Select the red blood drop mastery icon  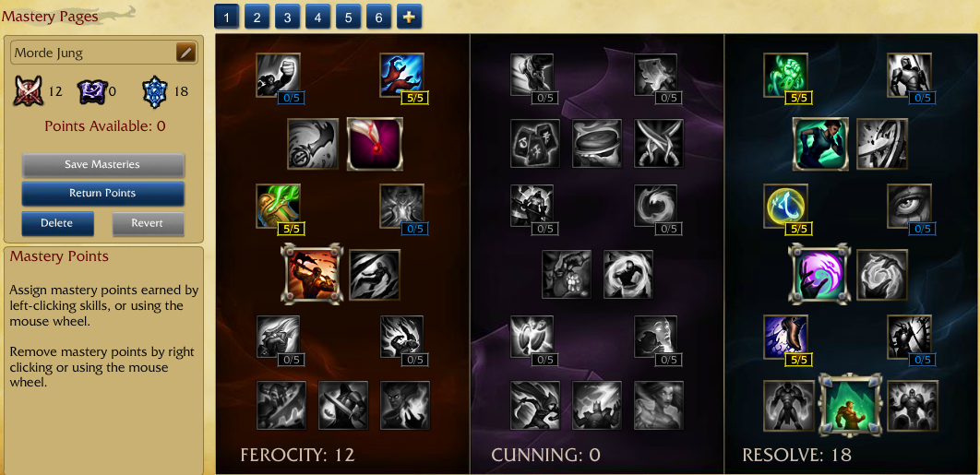click(x=375, y=144)
